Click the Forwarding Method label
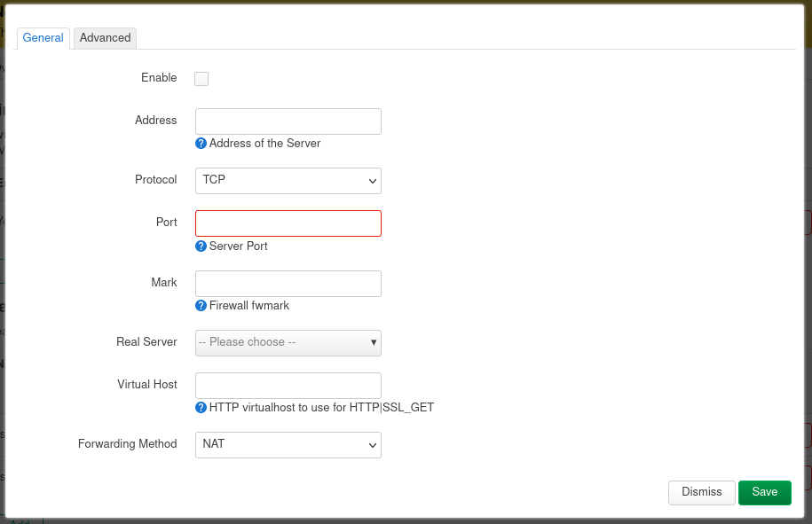This screenshot has width=812, height=524. point(128,444)
